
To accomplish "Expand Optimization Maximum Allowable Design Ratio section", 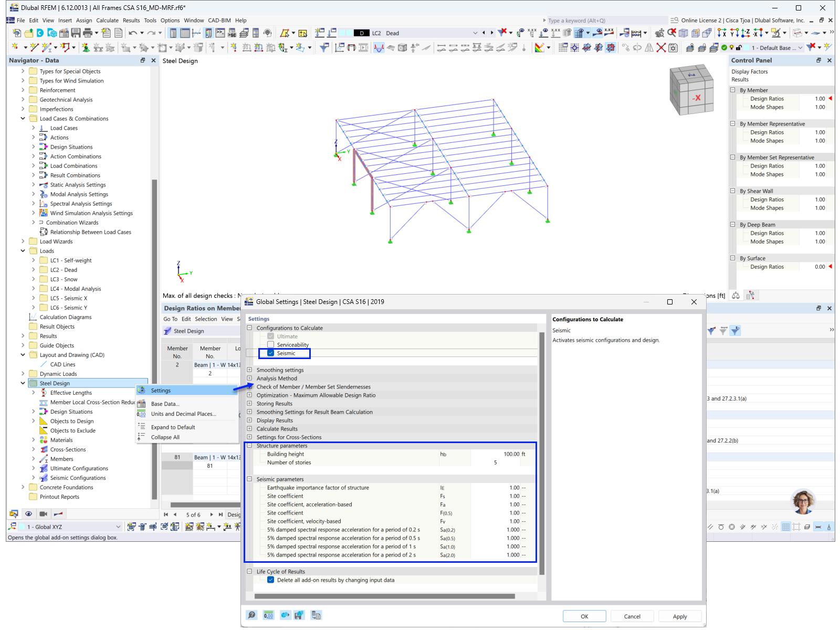I will (x=250, y=395).
